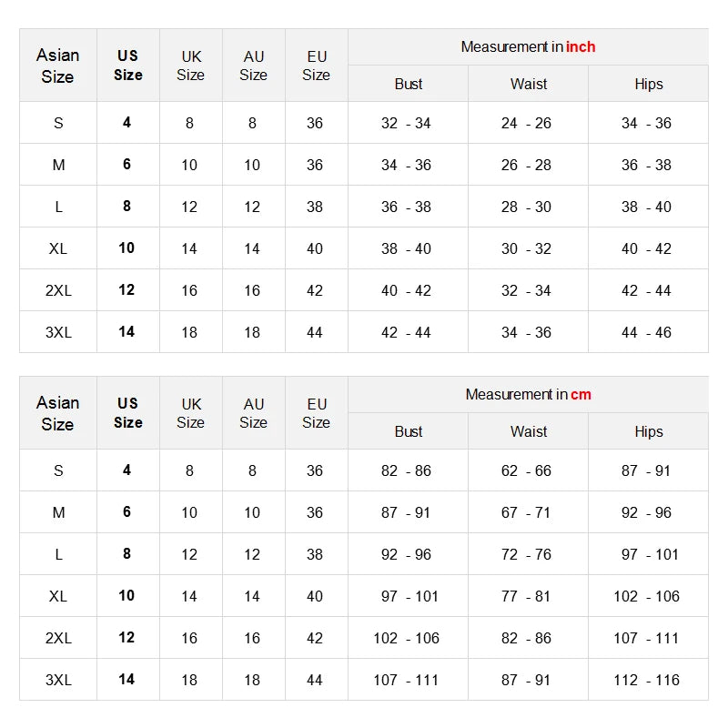Click hips value 97 - 101 in L row

point(650,554)
